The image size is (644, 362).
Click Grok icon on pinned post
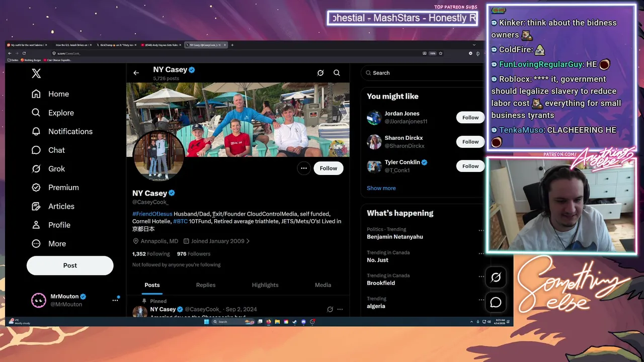[x=330, y=309]
